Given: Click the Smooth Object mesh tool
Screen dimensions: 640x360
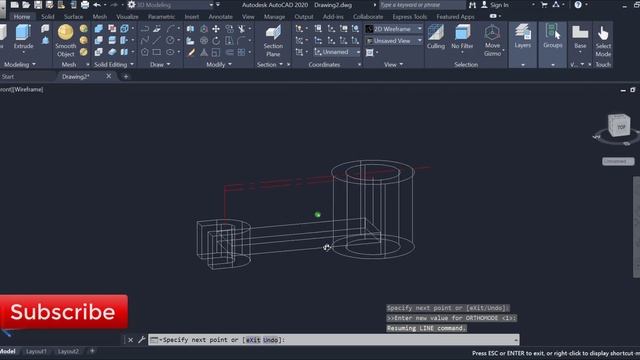Looking at the screenshot, I should coord(65,40).
